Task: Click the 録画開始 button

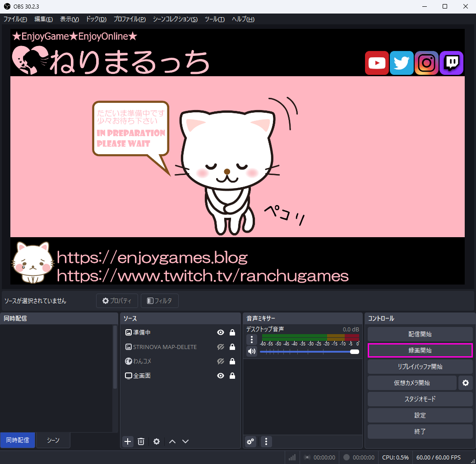Action: coord(420,350)
